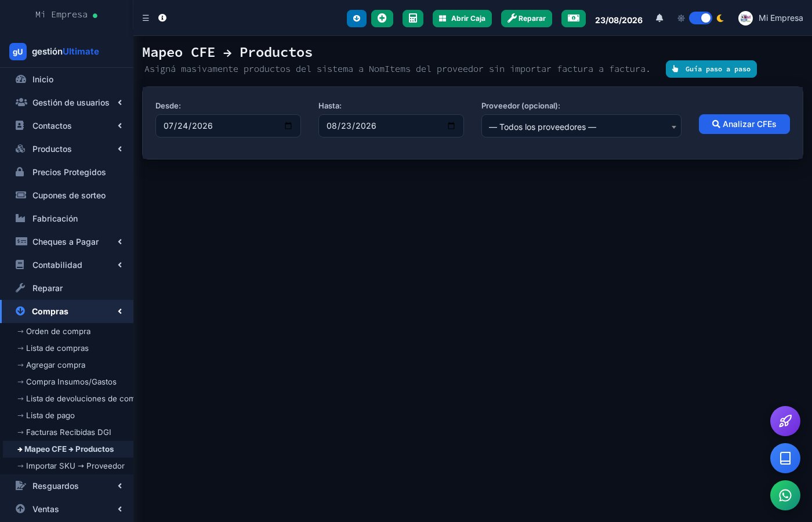Open the Proveedor dropdown list
812x522 pixels.
581,126
